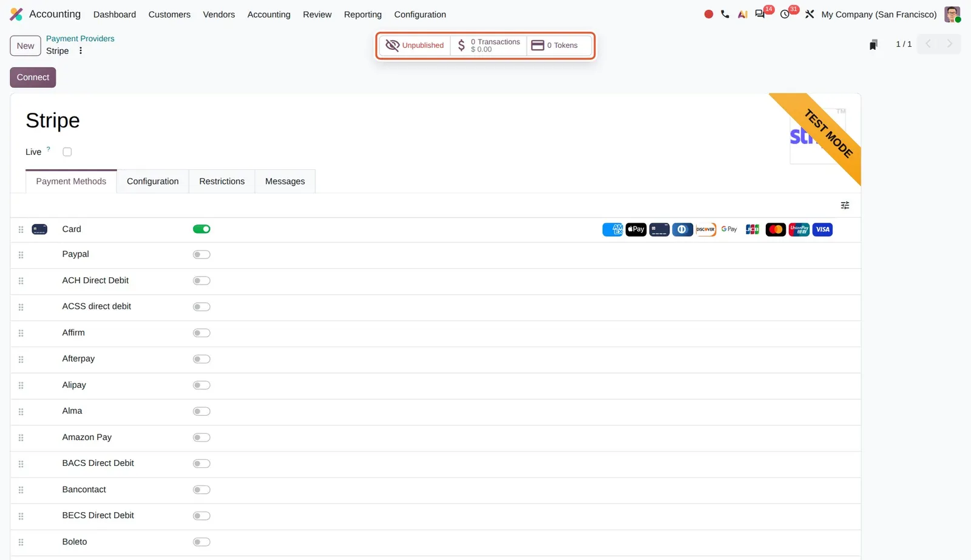Screen dimensions: 971x560
Task: Open the messages icon with 14 badge
Action: click(760, 14)
